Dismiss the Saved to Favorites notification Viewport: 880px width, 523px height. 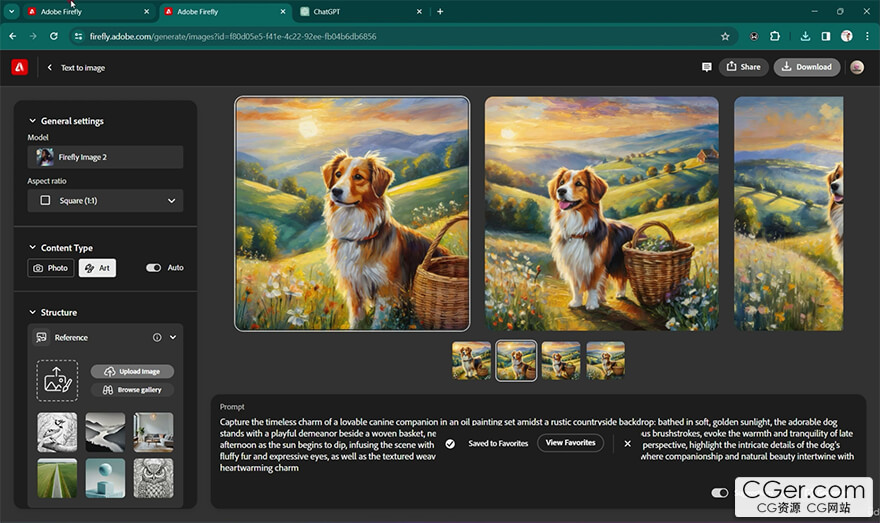628,443
